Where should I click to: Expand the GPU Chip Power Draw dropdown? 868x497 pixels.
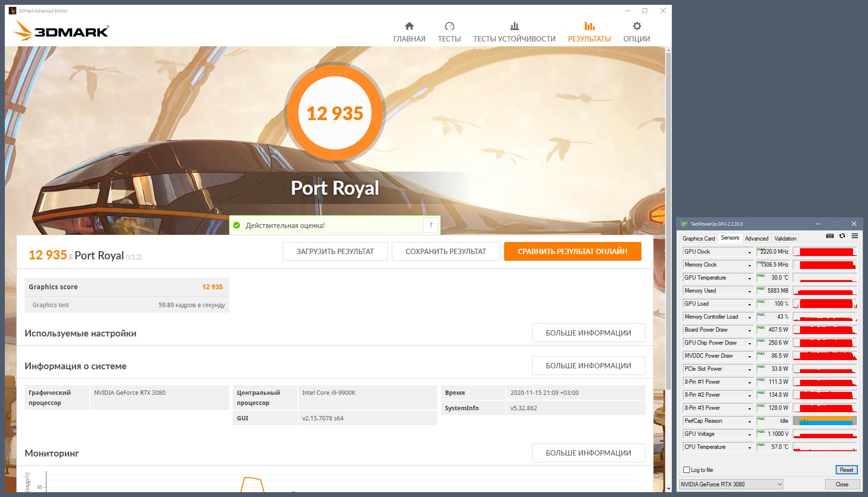click(749, 343)
